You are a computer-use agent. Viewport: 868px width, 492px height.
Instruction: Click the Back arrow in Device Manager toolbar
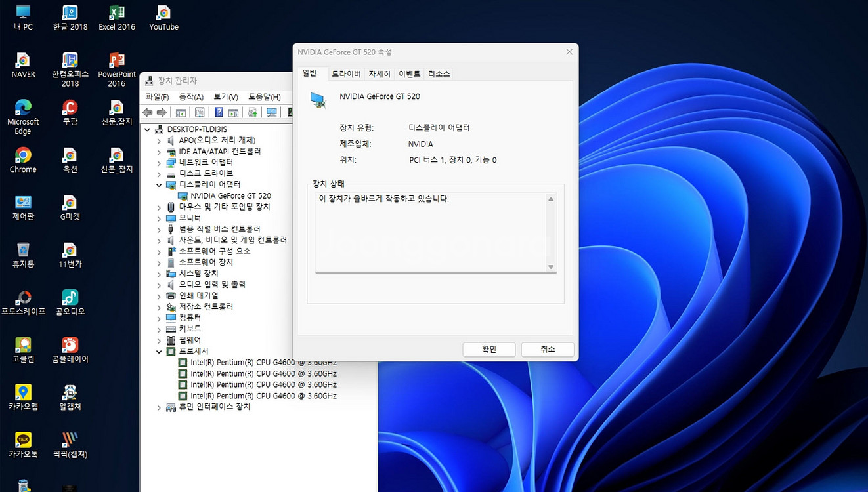148,112
